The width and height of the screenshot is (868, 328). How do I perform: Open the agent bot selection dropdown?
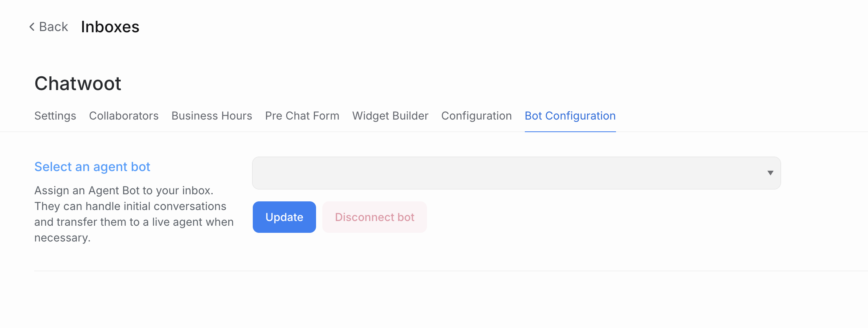coord(516,173)
